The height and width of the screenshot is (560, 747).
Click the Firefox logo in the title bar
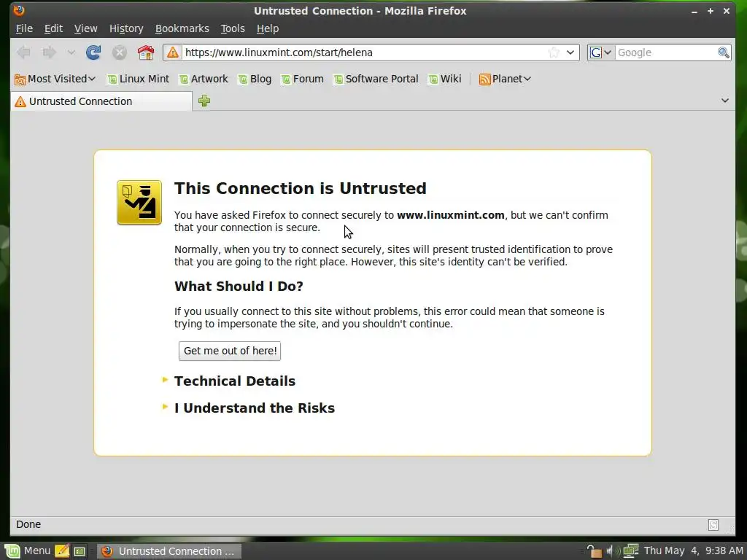19,10
